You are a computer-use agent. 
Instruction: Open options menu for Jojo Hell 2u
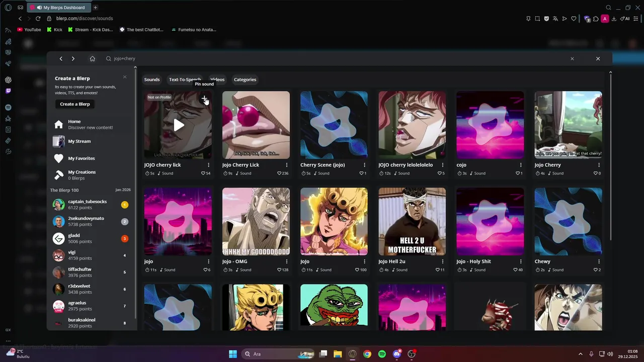click(443, 261)
